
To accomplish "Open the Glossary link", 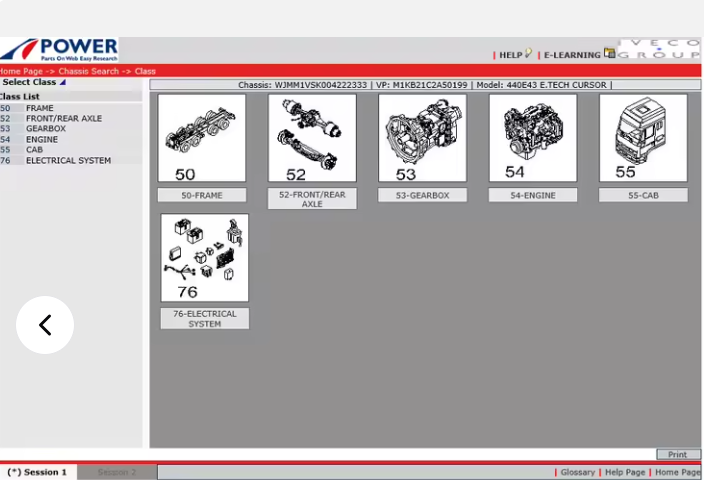I will pyautogui.click(x=577, y=472).
